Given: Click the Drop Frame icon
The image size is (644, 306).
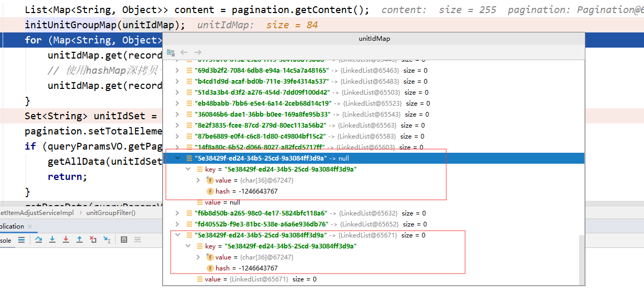Looking at the screenshot, I should [x=93, y=240].
